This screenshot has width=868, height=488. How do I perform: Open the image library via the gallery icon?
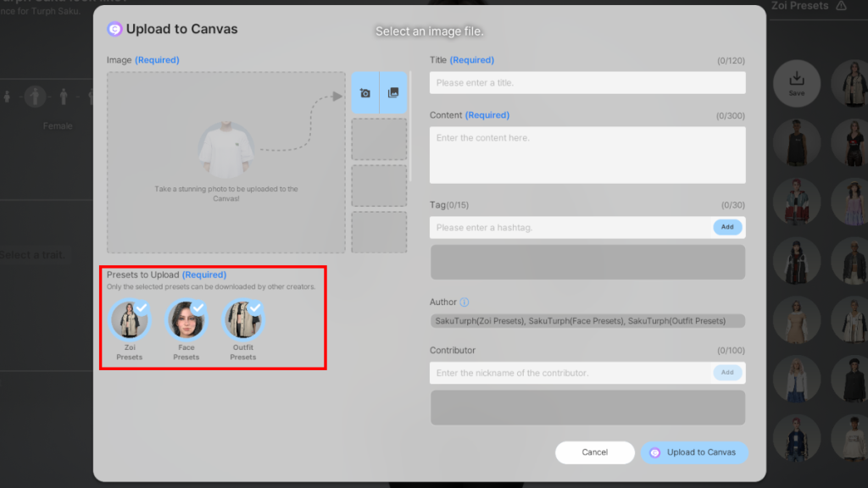pyautogui.click(x=393, y=93)
